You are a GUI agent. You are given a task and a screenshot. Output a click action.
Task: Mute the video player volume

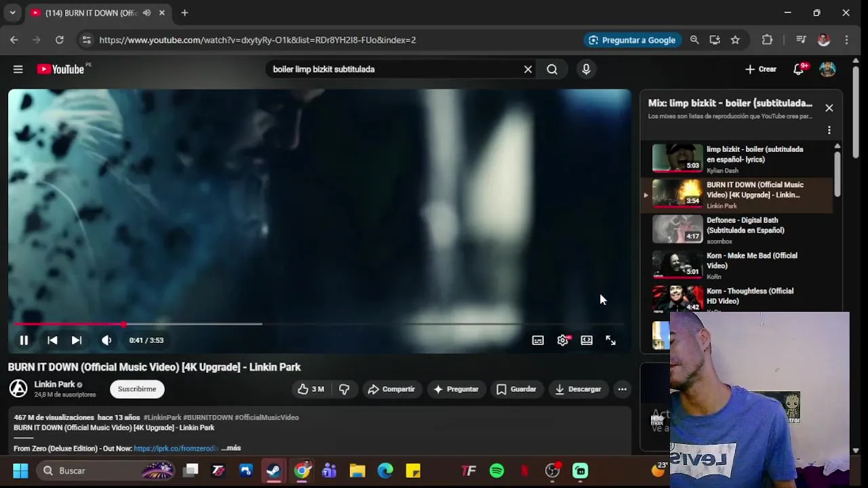pos(106,340)
